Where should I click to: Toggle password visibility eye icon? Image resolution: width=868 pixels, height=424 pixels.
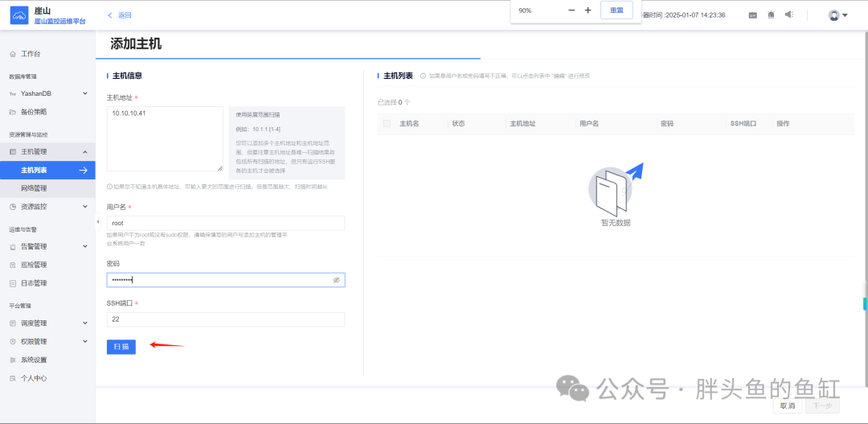click(336, 280)
